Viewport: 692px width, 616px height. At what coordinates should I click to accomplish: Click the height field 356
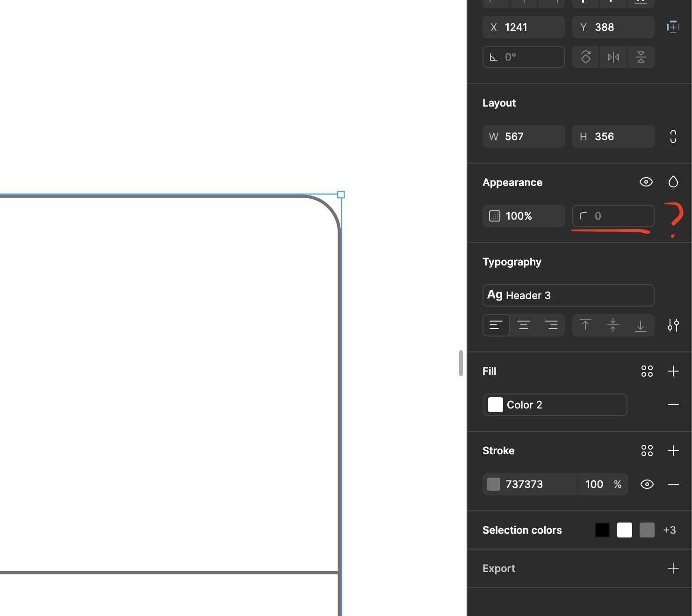613,136
